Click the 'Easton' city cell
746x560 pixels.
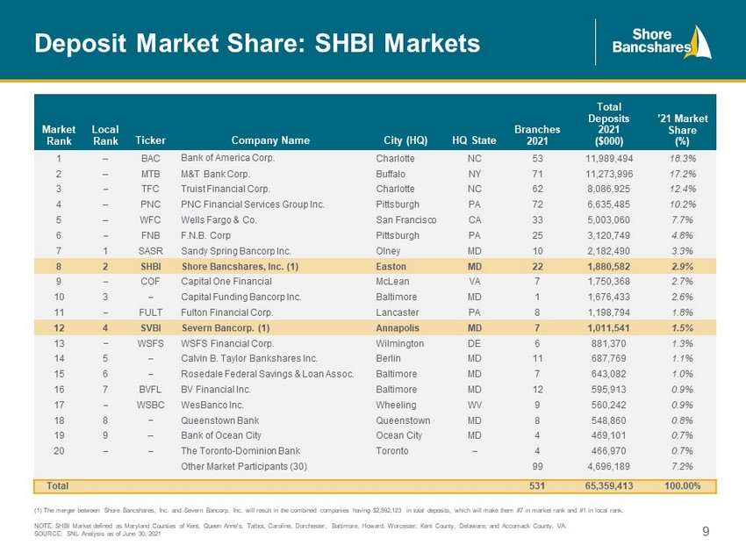point(391,267)
